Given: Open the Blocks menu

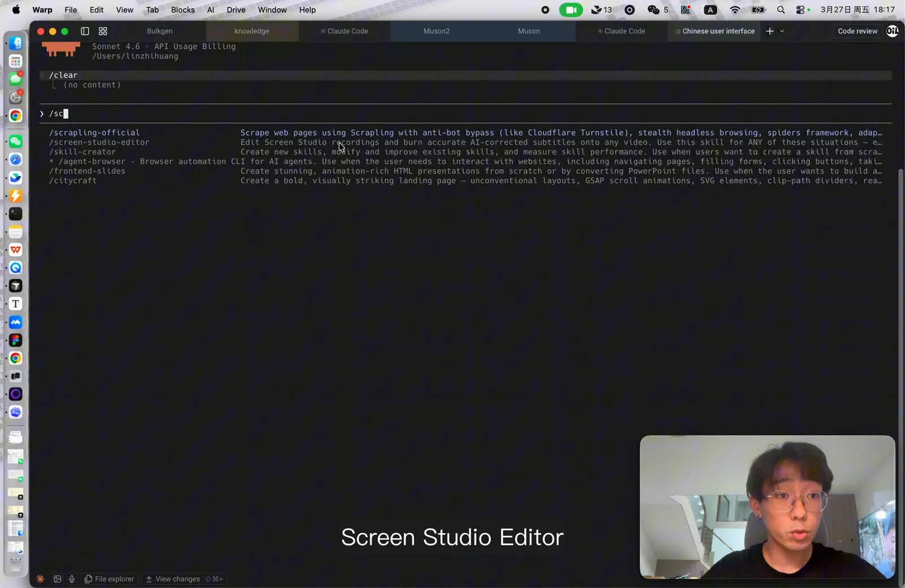Looking at the screenshot, I should pyautogui.click(x=183, y=10).
